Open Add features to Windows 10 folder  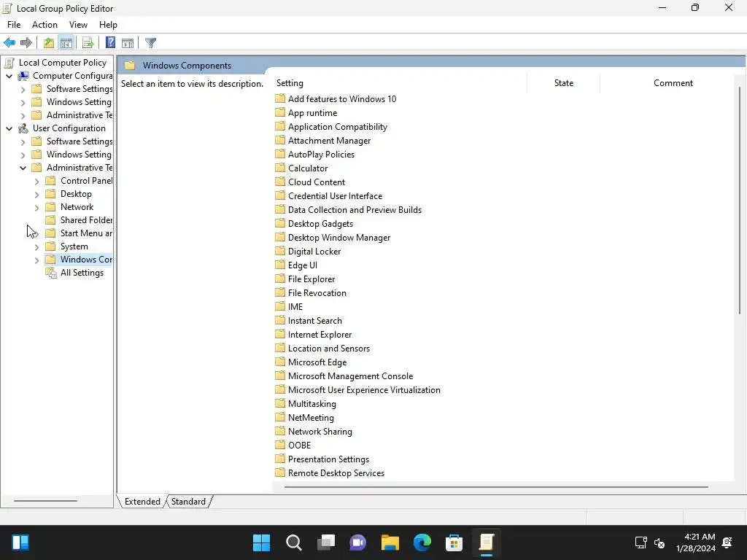(342, 99)
